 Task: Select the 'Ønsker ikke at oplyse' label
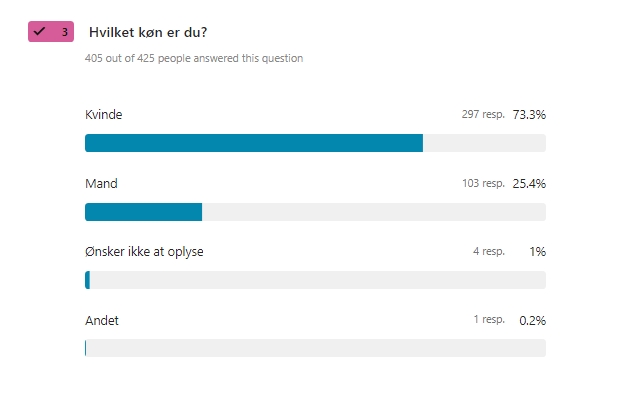(144, 252)
